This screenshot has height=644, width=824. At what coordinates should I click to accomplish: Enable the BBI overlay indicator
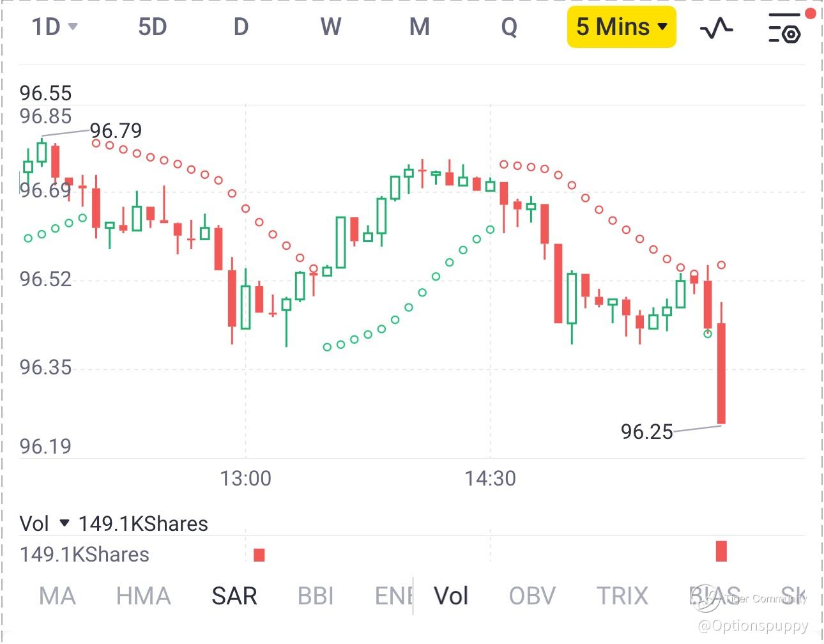click(316, 596)
